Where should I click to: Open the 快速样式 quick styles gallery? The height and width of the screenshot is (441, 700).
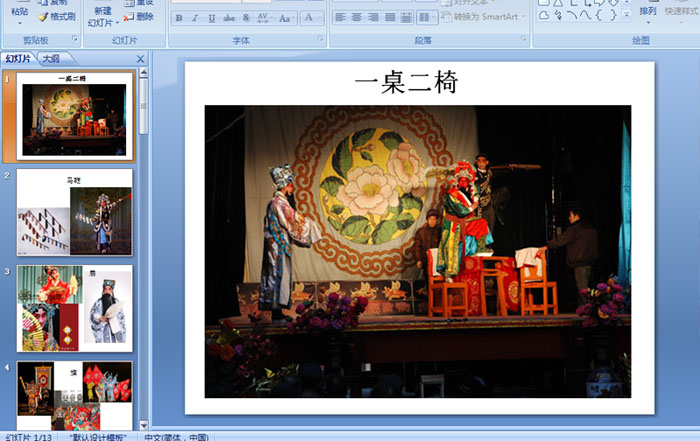click(x=681, y=13)
